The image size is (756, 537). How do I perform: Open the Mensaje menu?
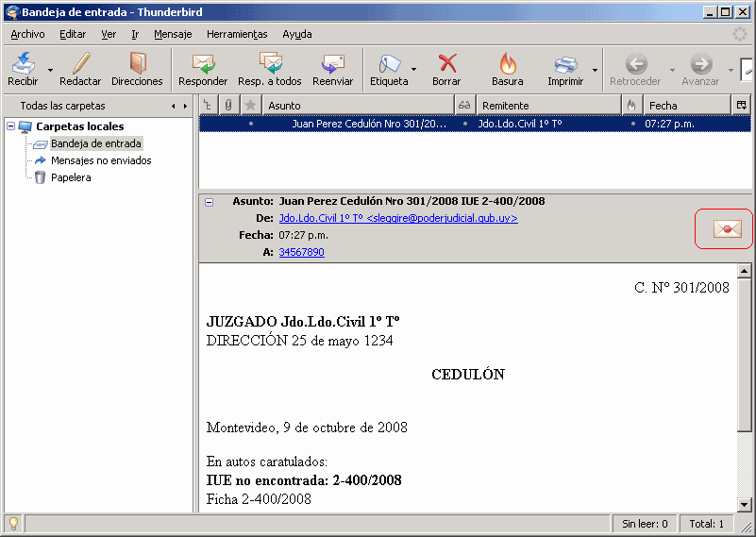(x=173, y=34)
